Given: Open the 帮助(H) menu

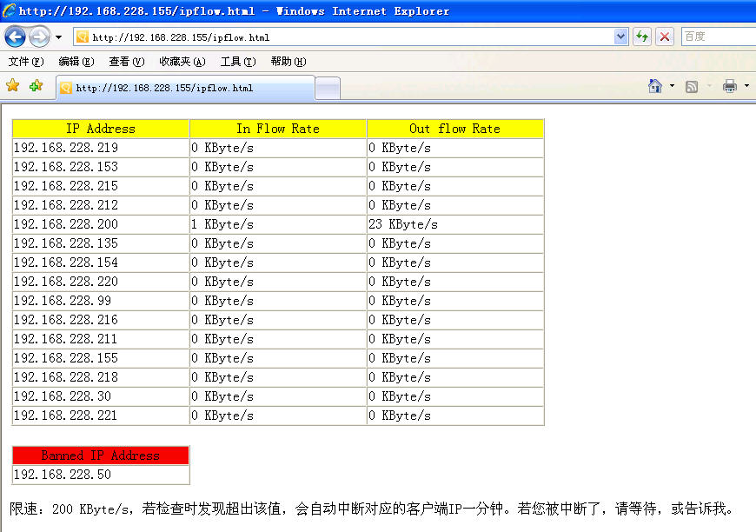Looking at the screenshot, I should (x=288, y=62).
